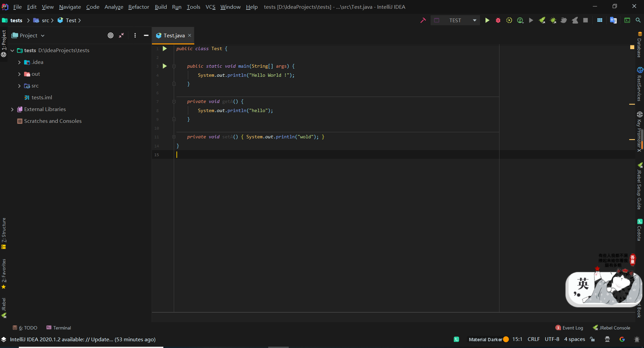Expand the src folder

point(19,86)
